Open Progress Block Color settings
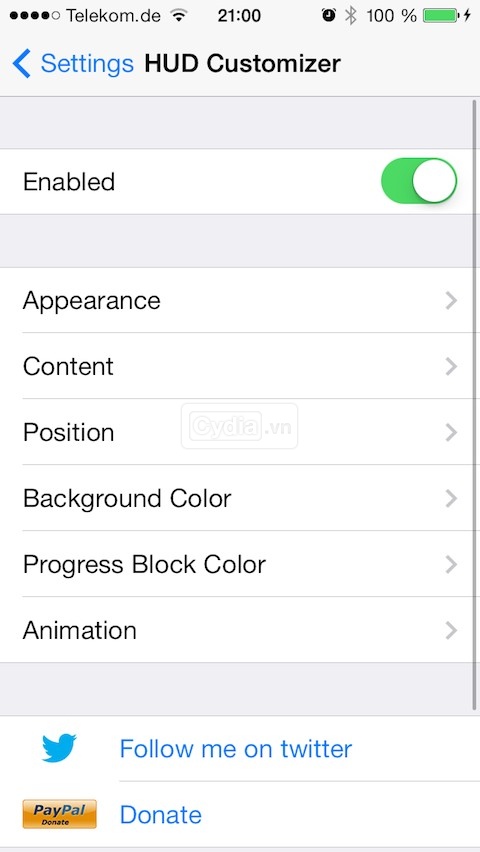Image resolution: width=480 pixels, height=852 pixels. click(x=240, y=564)
